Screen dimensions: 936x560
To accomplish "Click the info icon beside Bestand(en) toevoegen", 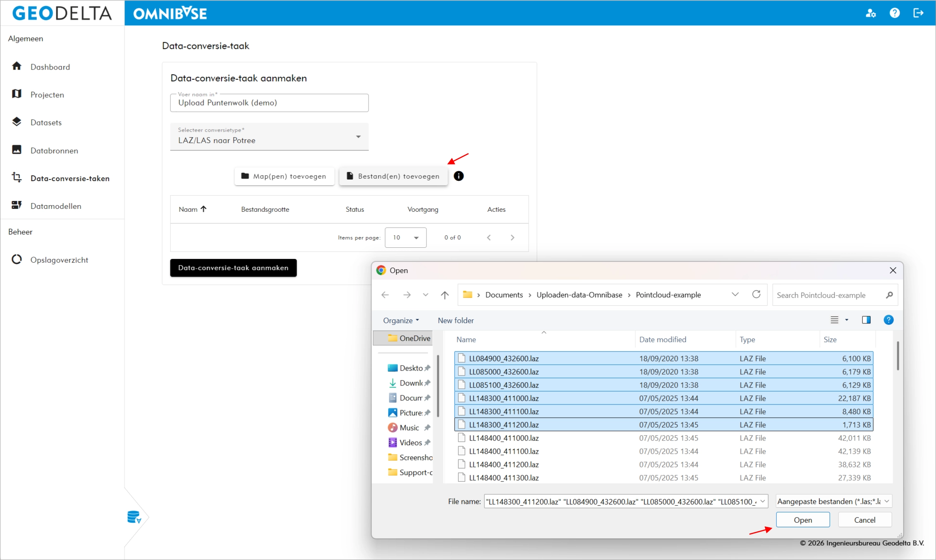I will point(458,176).
